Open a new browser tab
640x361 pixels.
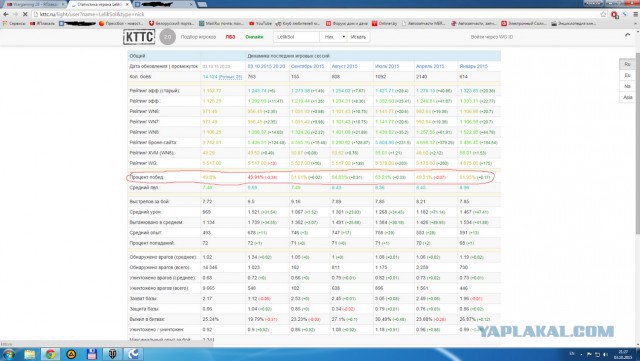202,4
